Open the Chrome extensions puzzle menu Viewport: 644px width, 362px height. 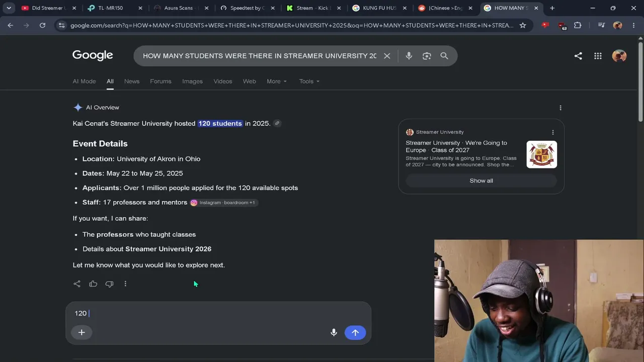(578, 25)
